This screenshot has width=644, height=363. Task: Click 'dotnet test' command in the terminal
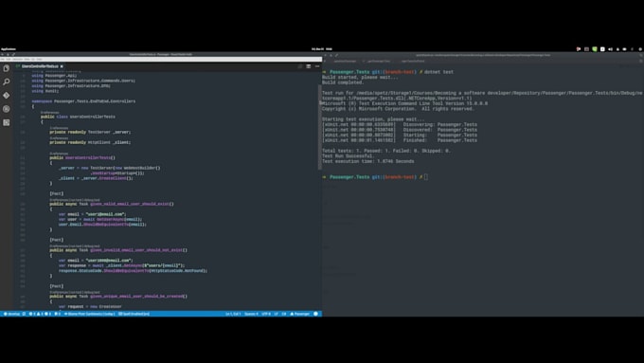click(438, 72)
